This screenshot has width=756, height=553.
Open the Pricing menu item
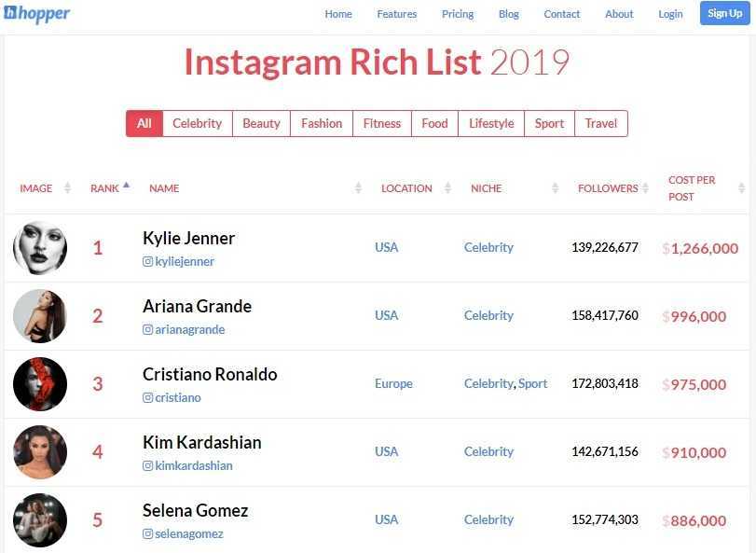pyautogui.click(x=458, y=14)
